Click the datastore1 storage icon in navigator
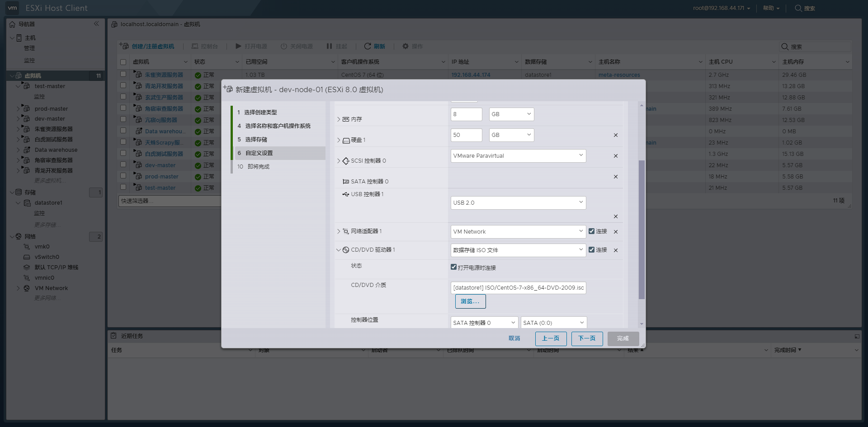Screen dimensions: 868x427 27,203
